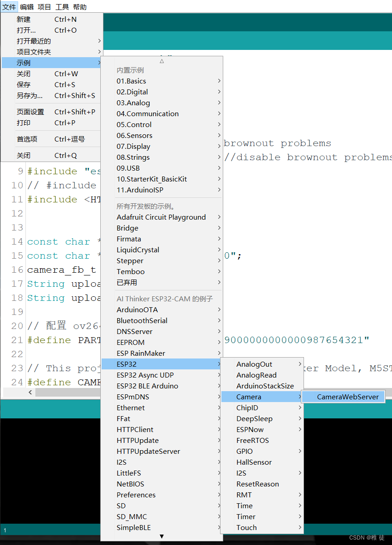Screen dimensions: 392x545
Task: Choose 打印 menu entry
Action: 52,123
